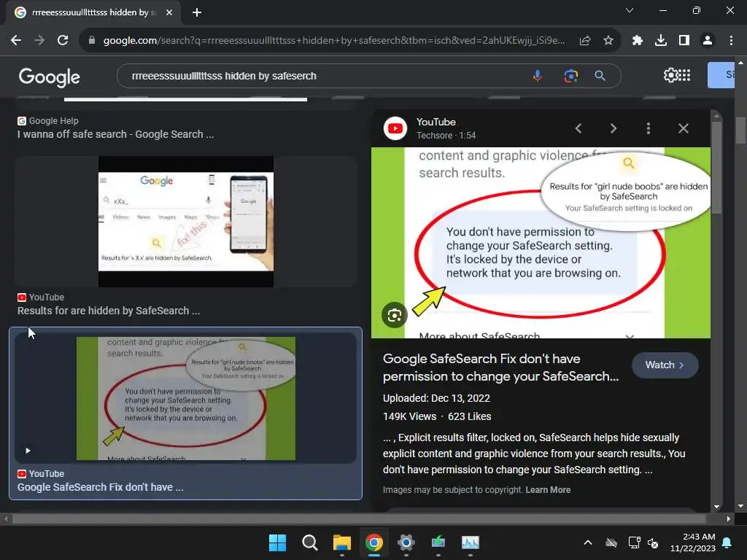
Task: Open Chrome downloads
Action: coord(661,41)
